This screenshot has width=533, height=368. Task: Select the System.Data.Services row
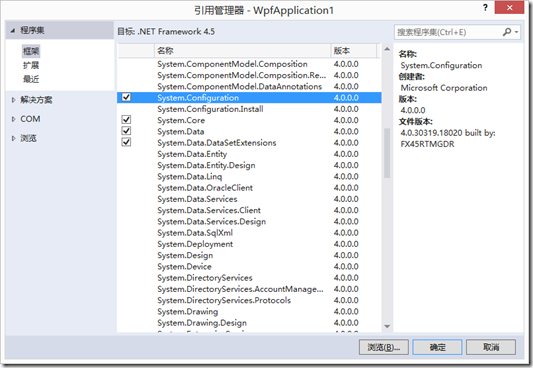(x=249, y=199)
